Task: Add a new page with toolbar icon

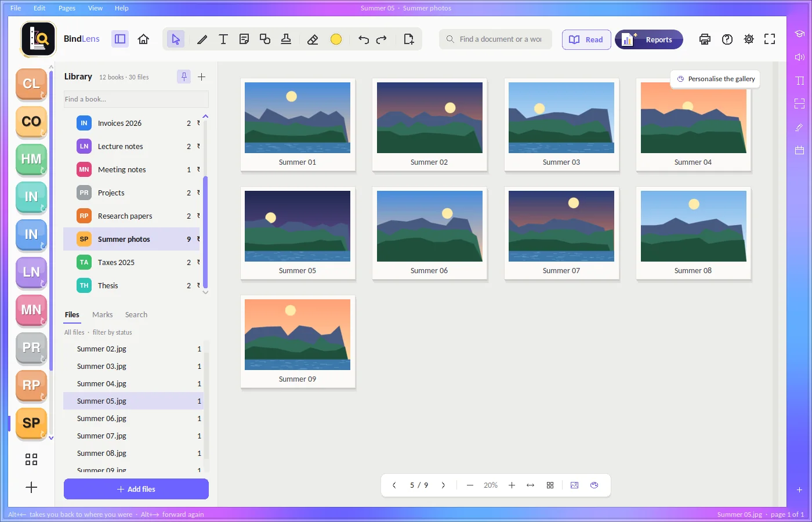Action: tap(409, 39)
